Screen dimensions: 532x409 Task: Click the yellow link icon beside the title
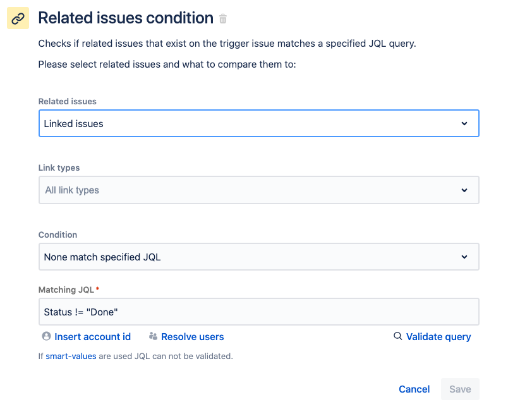click(18, 19)
